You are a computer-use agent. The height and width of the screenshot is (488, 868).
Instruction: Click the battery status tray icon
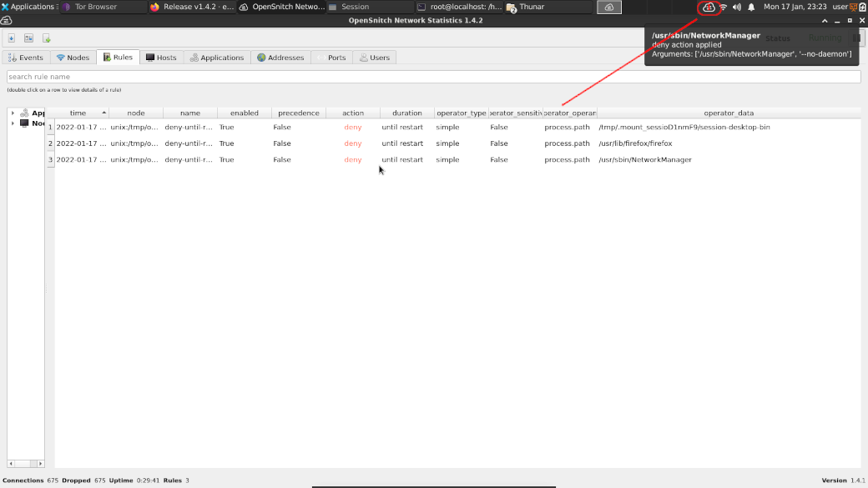tap(862, 8)
